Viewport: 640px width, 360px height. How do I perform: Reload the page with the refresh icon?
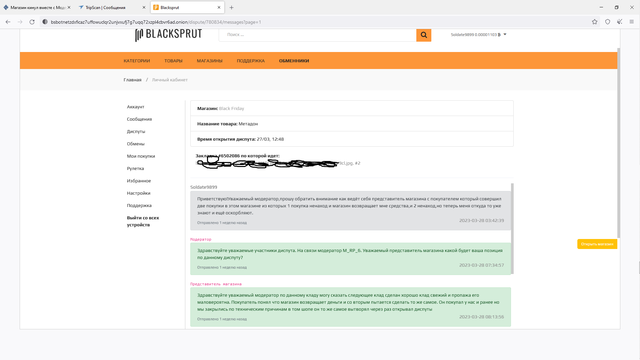point(32,22)
